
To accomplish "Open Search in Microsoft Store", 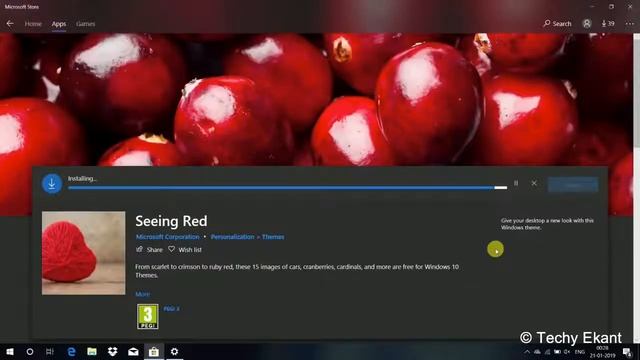I will click(x=557, y=24).
